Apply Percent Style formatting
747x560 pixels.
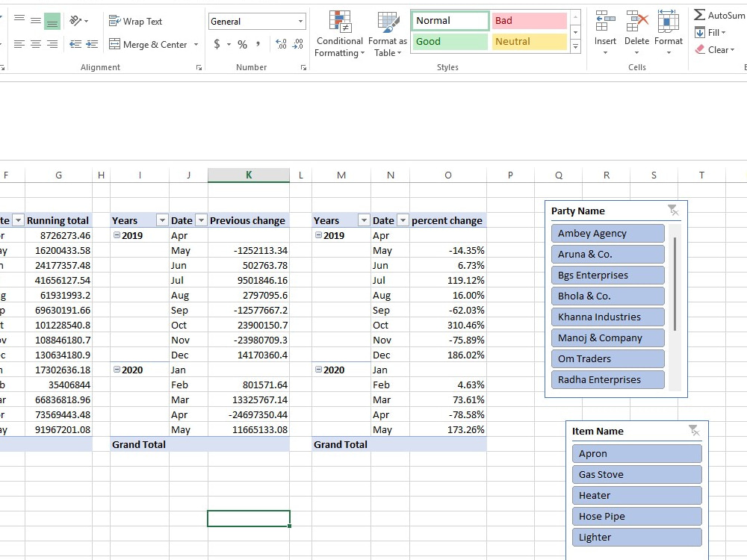pos(243,44)
